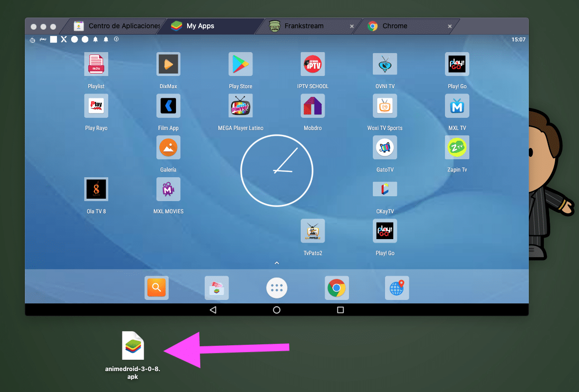
Task: Open Ola TV 8
Action: pos(96,189)
